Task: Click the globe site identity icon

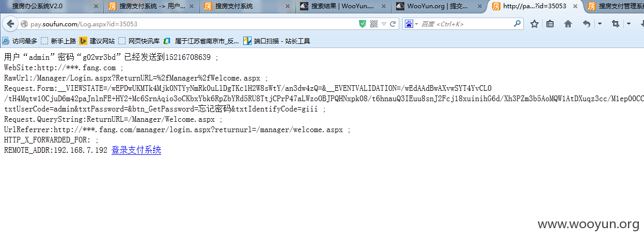Action: click(24, 24)
